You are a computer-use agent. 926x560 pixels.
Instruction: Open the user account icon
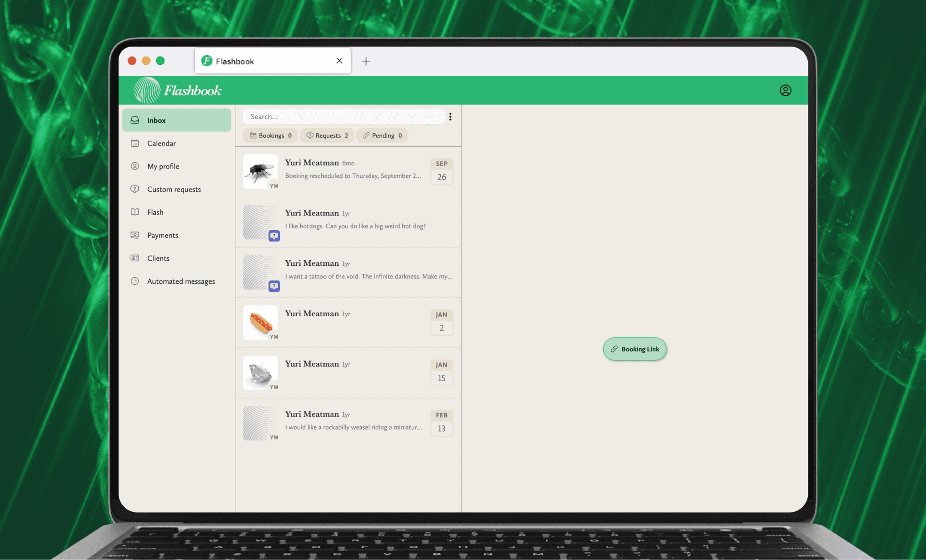click(x=785, y=90)
